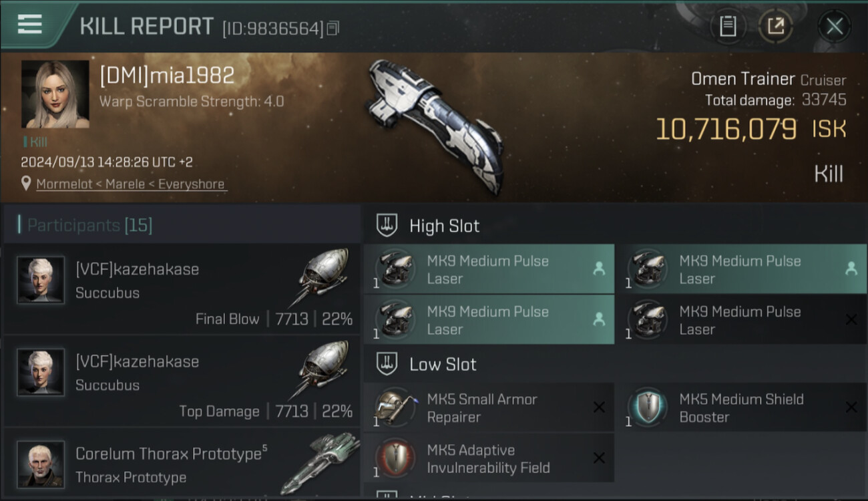The height and width of the screenshot is (501, 868).
Task: Open the hamburger menu icon
Action: pyautogui.click(x=30, y=24)
